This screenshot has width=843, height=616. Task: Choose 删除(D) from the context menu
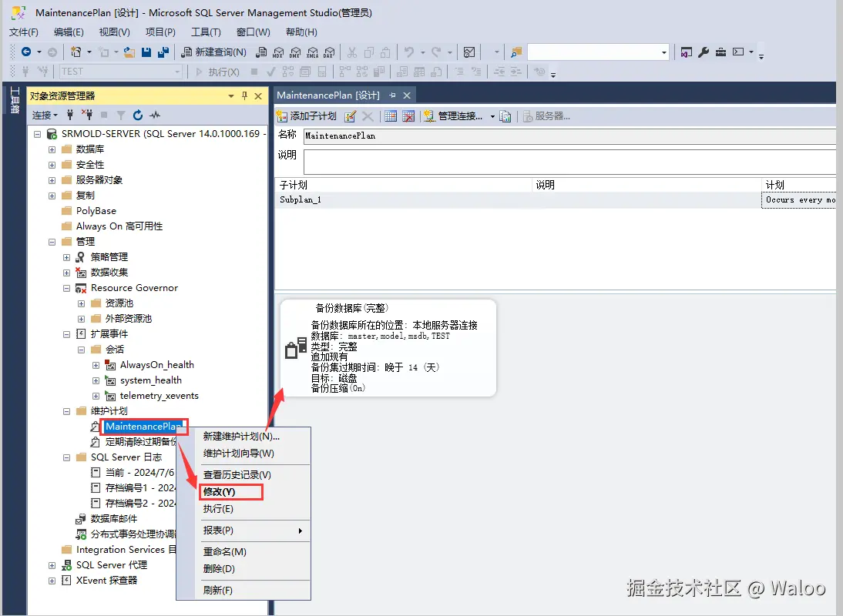252,569
